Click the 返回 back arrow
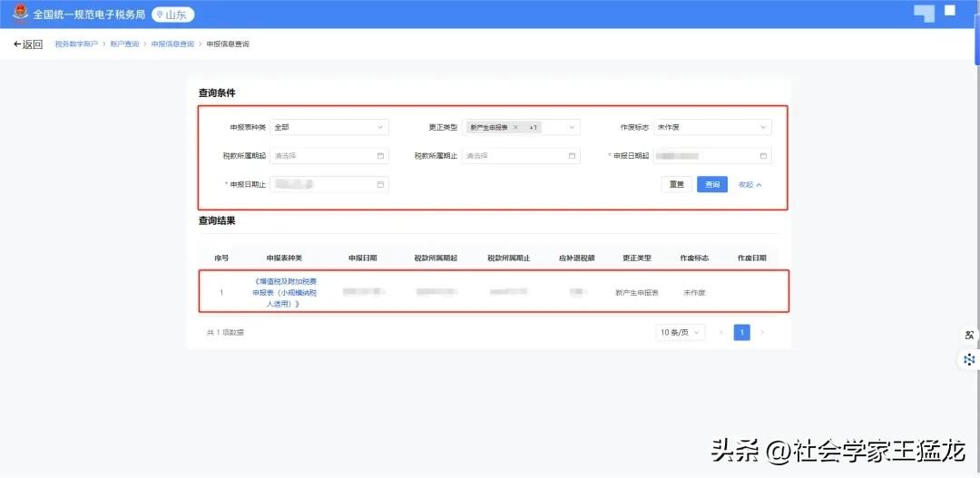This screenshot has width=980, height=478. coord(27,44)
